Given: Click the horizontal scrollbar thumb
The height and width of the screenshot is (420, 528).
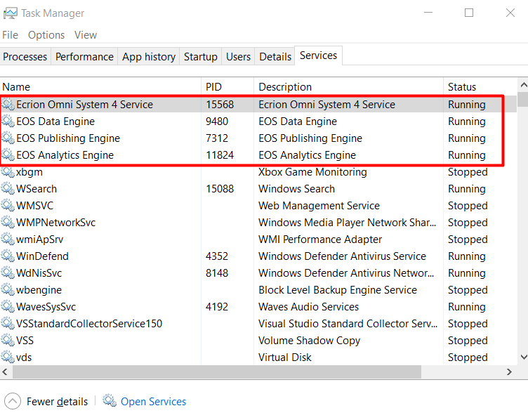Looking at the screenshot, I should coord(217,372).
